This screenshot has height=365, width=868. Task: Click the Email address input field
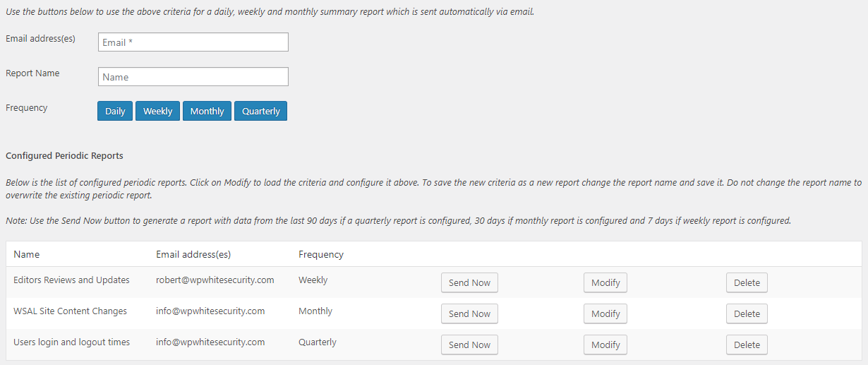coord(193,42)
